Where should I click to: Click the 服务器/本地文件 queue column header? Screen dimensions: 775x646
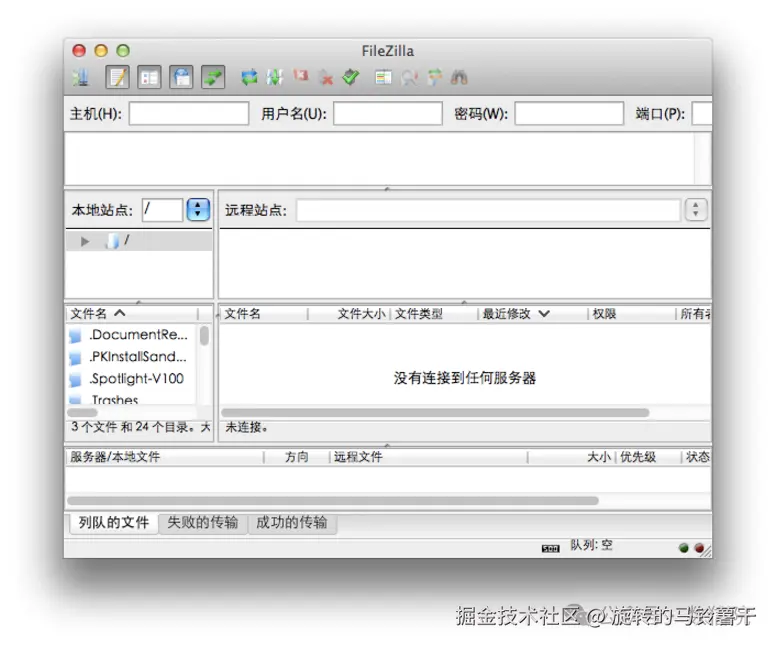click(165, 457)
